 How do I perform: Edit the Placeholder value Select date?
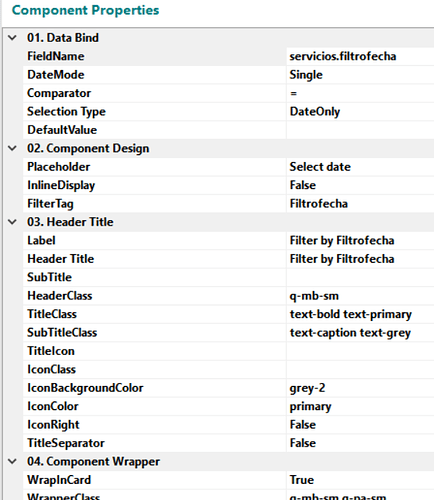360,167
